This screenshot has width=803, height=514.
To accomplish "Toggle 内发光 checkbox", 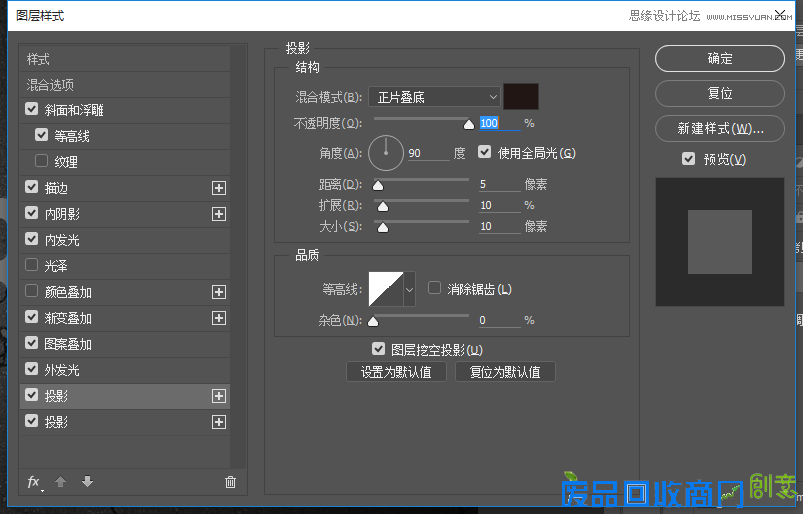I will [x=32, y=239].
